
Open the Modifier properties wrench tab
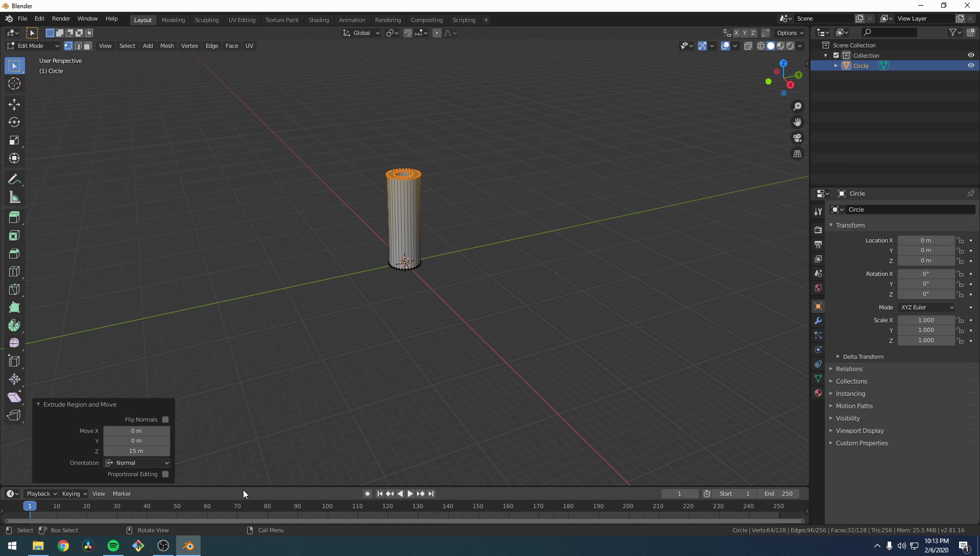(818, 321)
